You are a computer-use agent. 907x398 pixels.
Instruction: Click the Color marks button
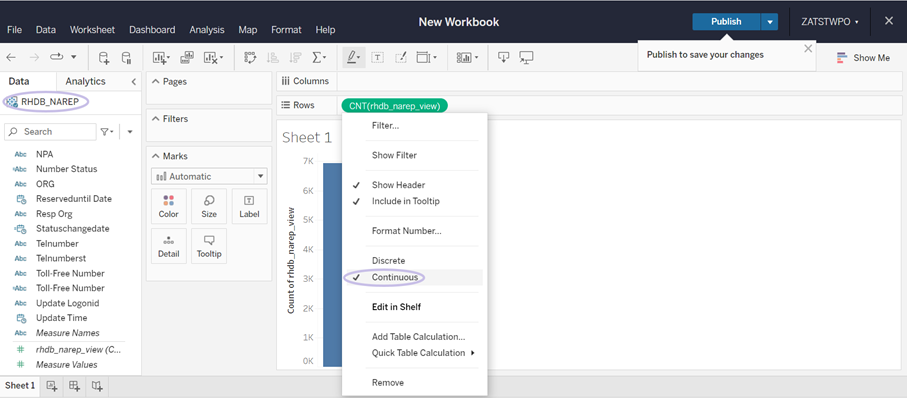pyautogui.click(x=169, y=206)
